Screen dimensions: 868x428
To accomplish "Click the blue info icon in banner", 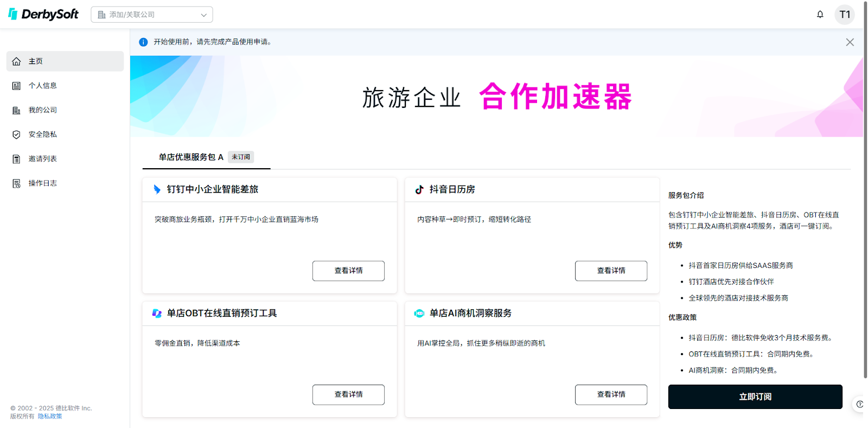I will (143, 42).
